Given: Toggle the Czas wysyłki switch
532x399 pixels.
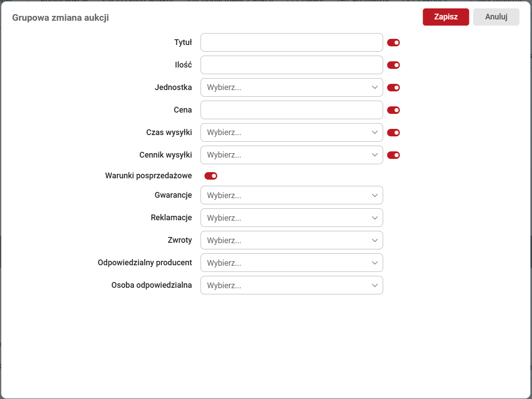Looking at the screenshot, I should point(393,133).
